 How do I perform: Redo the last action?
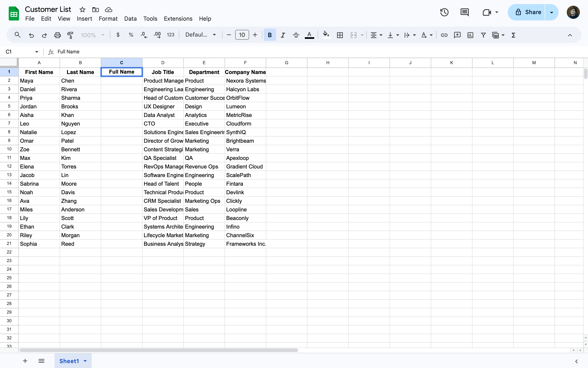pos(44,35)
